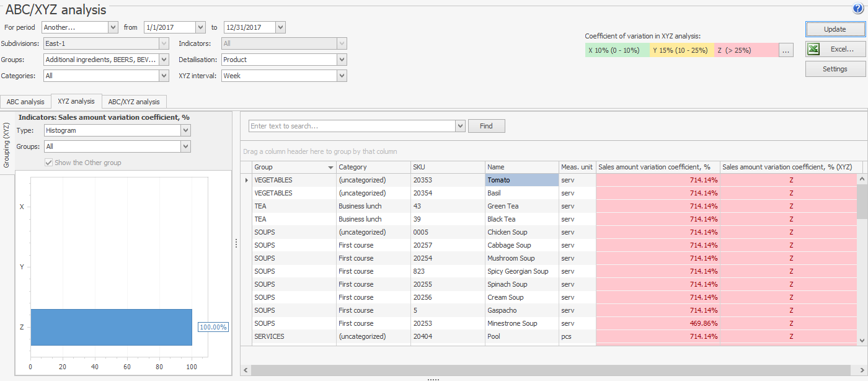This screenshot has height=381, width=868.
Task: Click the Find button
Action: [486, 126]
